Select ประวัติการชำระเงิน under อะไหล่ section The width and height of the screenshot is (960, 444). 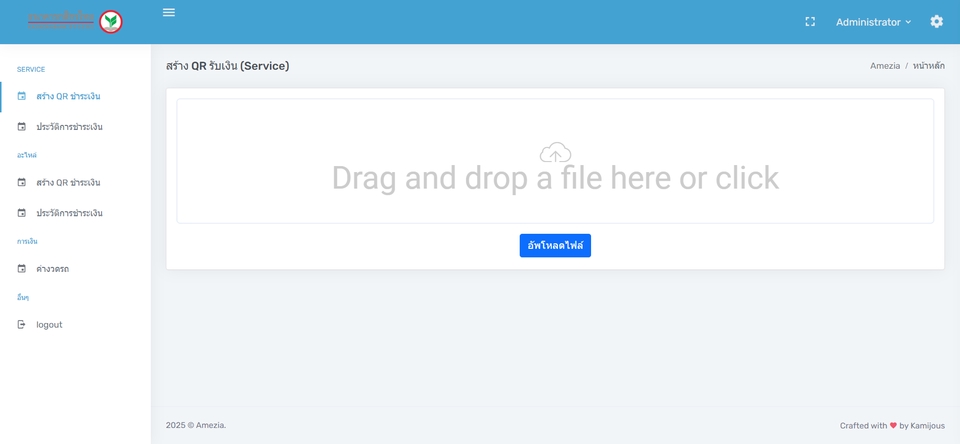[69, 213]
